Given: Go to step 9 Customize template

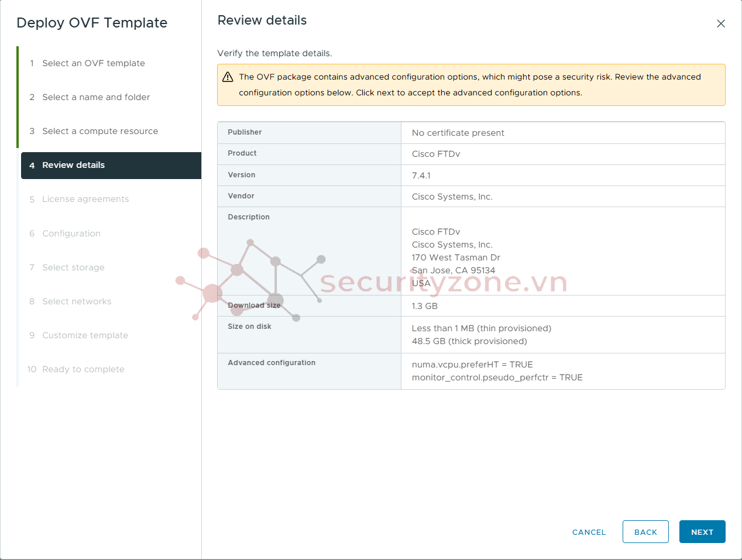Looking at the screenshot, I should (85, 335).
